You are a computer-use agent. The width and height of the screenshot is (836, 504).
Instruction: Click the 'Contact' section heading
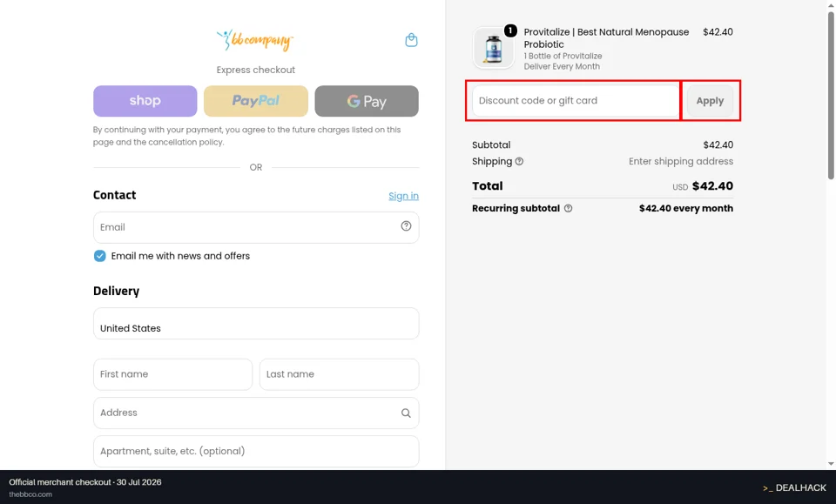[x=115, y=195]
